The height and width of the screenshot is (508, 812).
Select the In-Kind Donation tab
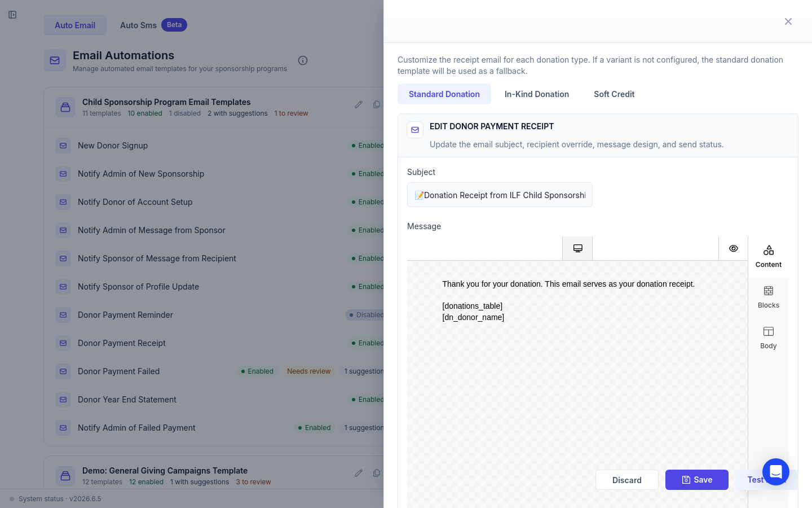coord(537,94)
